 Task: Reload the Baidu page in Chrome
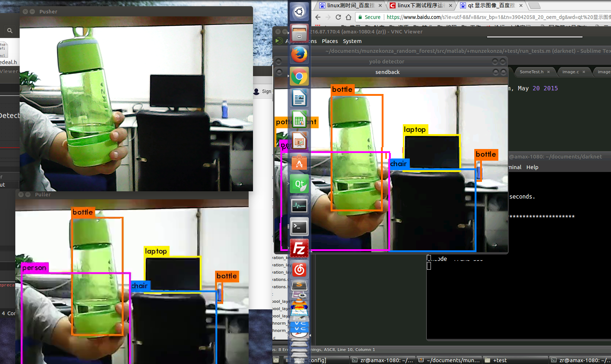pyautogui.click(x=338, y=17)
